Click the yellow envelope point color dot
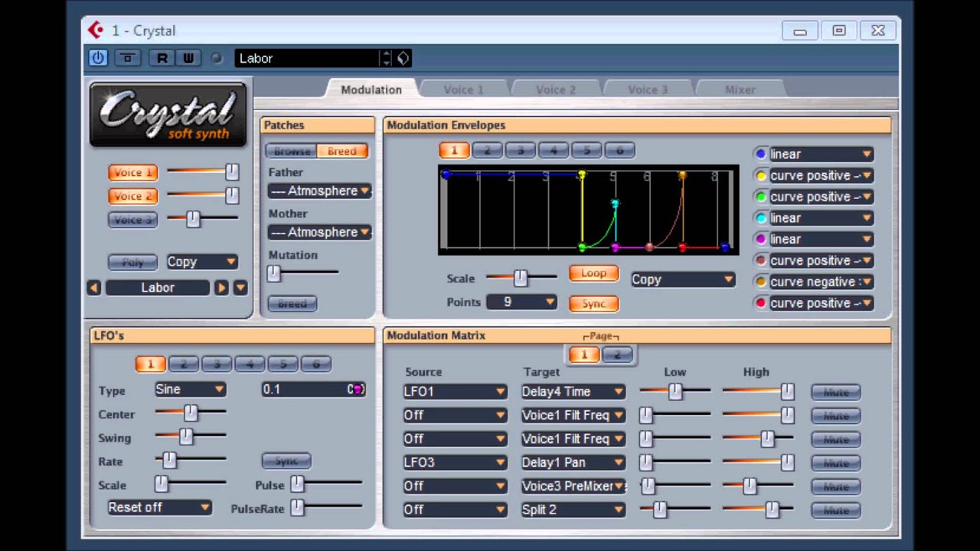The image size is (980, 551). (761, 175)
